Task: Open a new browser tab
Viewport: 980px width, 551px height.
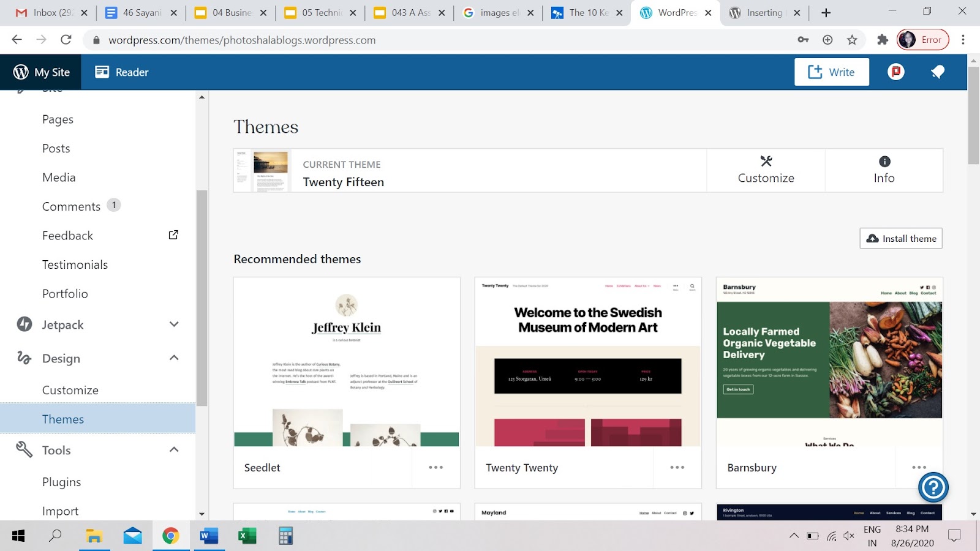Action: pyautogui.click(x=826, y=13)
